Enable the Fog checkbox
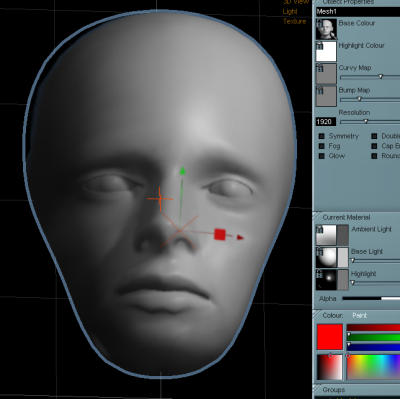 coord(322,146)
